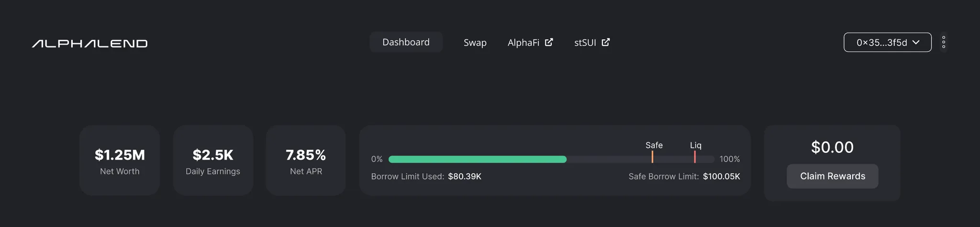Click the Daily Earnings $2.5K card
Viewport: 980px width, 227px height.
[213, 161]
